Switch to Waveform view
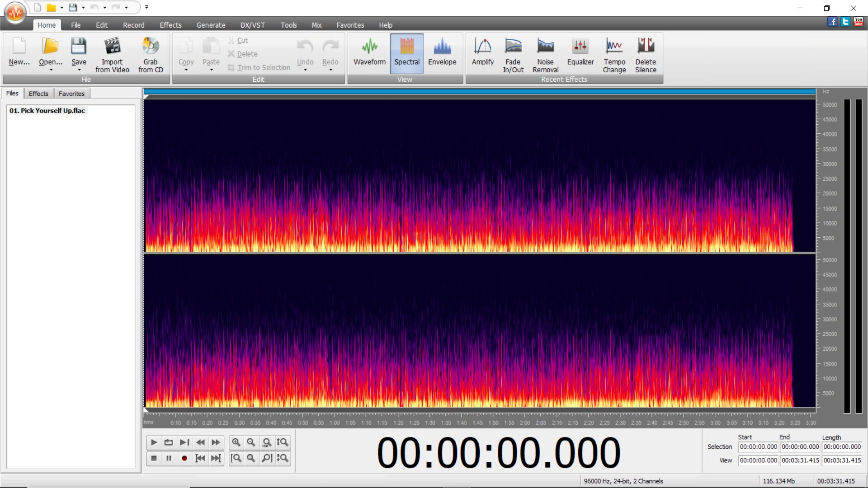The height and width of the screenshot is (488, 868). point(369,52)
